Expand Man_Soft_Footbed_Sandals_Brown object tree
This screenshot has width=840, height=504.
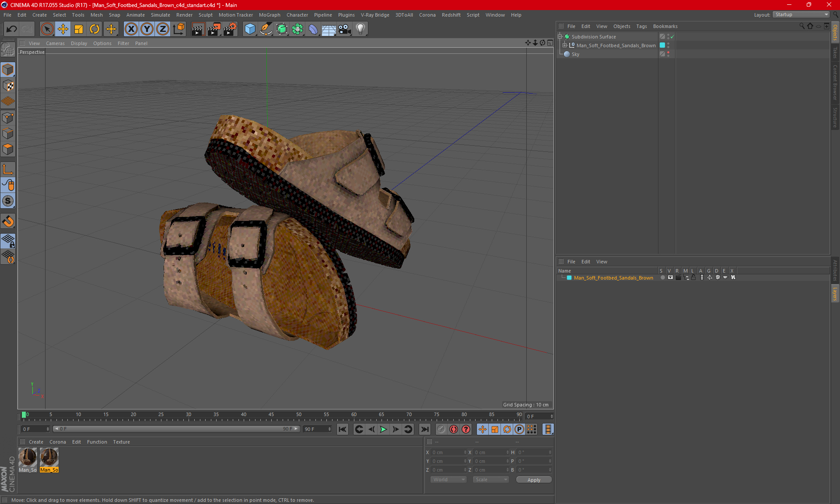click(x=564, y=45)
